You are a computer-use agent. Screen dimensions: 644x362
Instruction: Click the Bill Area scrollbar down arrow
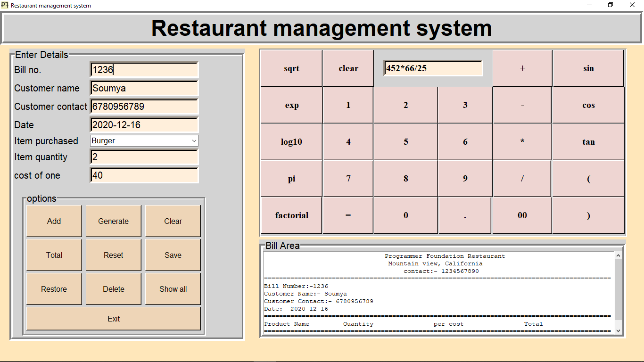[x=618, y=330]
